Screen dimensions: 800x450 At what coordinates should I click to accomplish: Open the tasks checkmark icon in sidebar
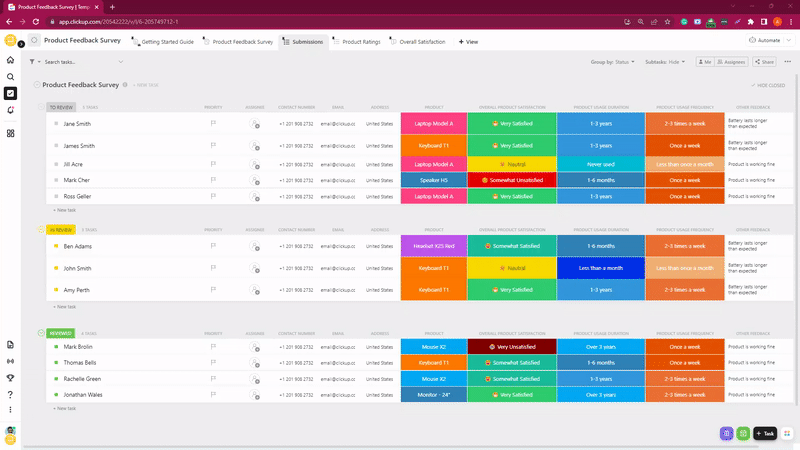pos(10,93)
